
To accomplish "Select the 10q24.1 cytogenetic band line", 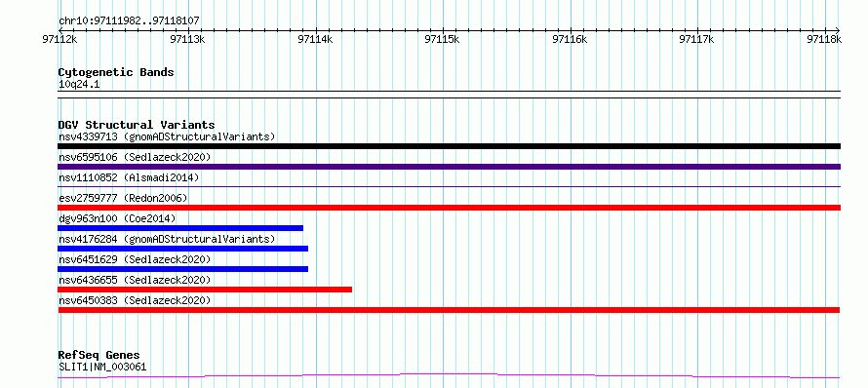I will coord(449,95).
